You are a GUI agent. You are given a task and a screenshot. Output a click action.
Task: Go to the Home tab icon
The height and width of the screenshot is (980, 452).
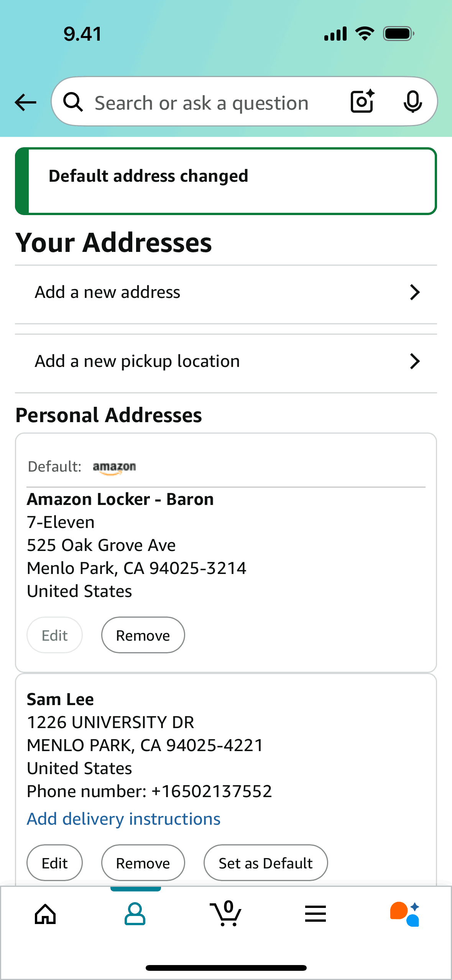[45, 914]
